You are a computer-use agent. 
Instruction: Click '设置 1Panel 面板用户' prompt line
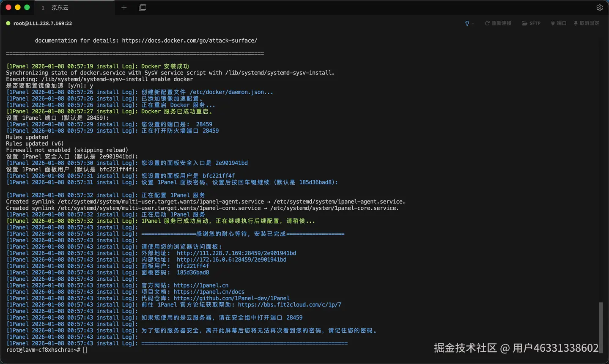coord(72,170)
